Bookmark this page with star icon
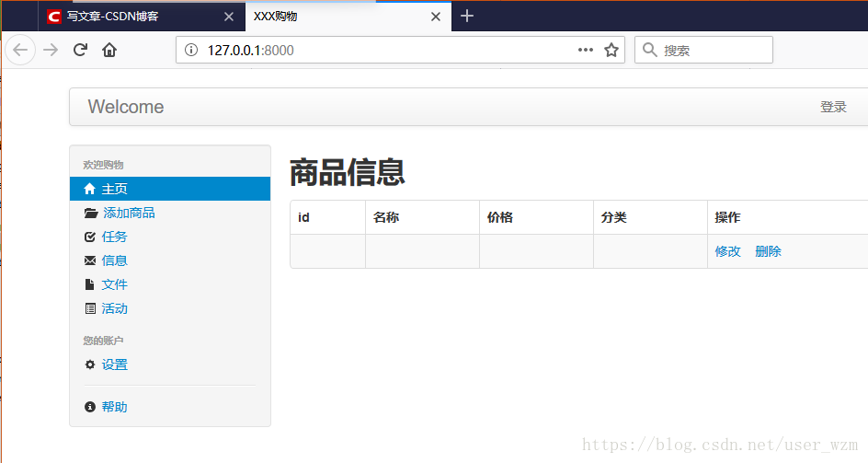 pos(611,50)
